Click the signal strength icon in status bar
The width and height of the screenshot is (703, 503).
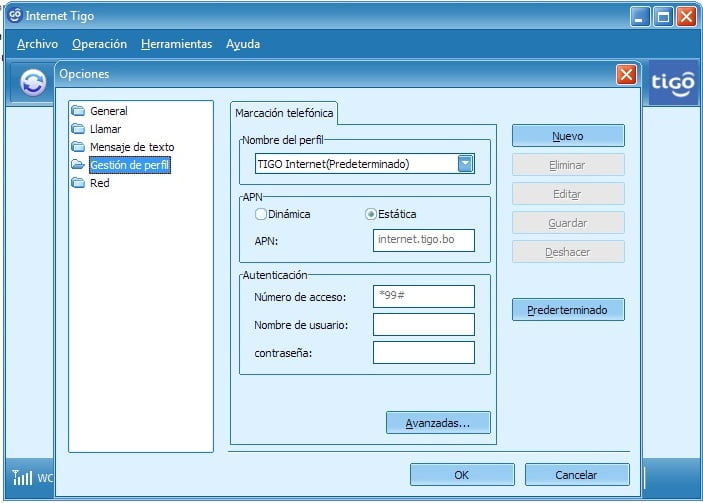tap(22, 477)
